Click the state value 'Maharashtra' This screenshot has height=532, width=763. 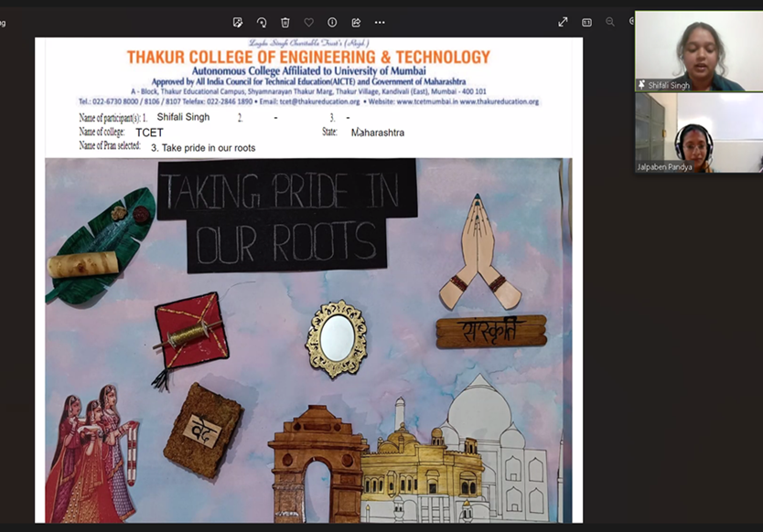[x=378, y=133]
